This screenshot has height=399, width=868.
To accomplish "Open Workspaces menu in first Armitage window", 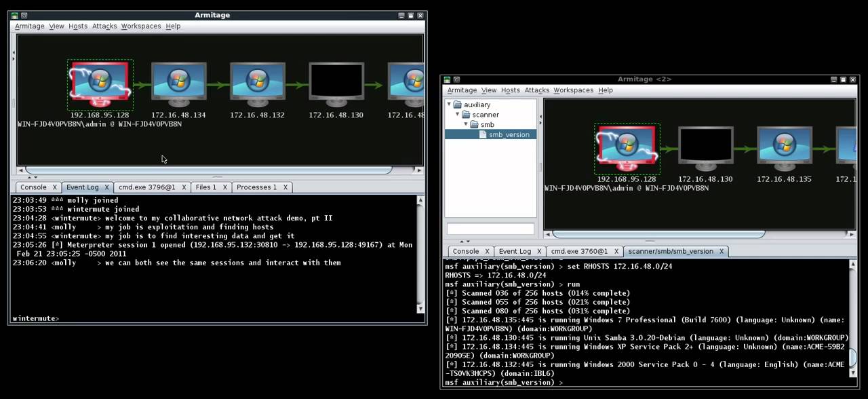I will (x=141, y=26).
